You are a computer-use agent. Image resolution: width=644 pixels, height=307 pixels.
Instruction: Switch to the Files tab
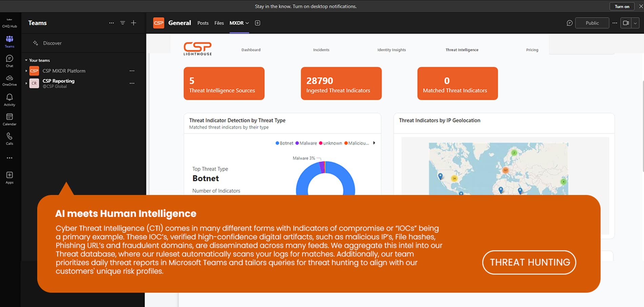219,23
